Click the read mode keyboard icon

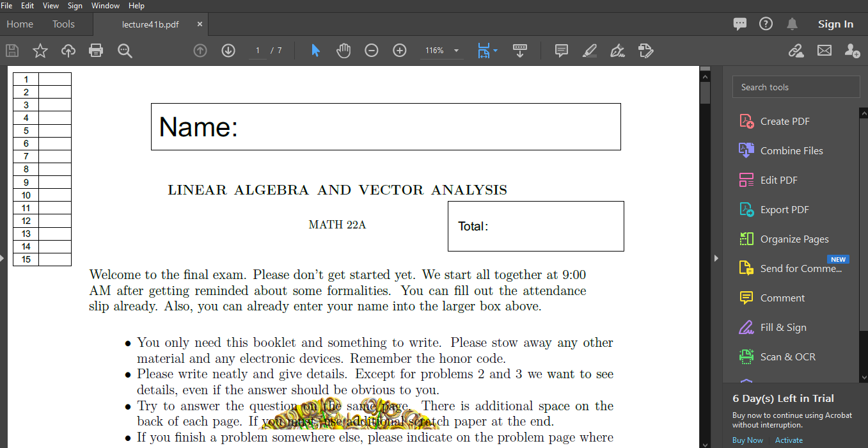point(520,51)
